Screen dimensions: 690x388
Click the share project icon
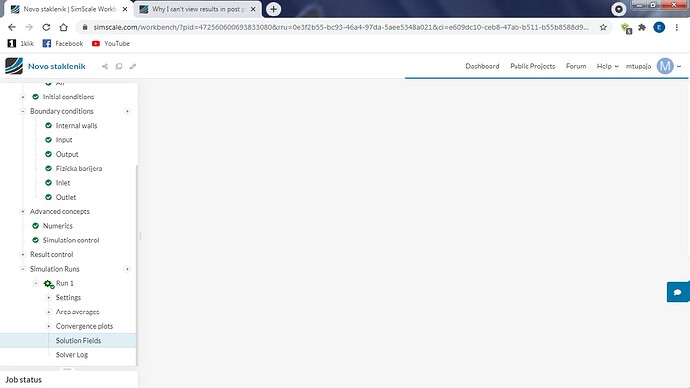point(105,66)
